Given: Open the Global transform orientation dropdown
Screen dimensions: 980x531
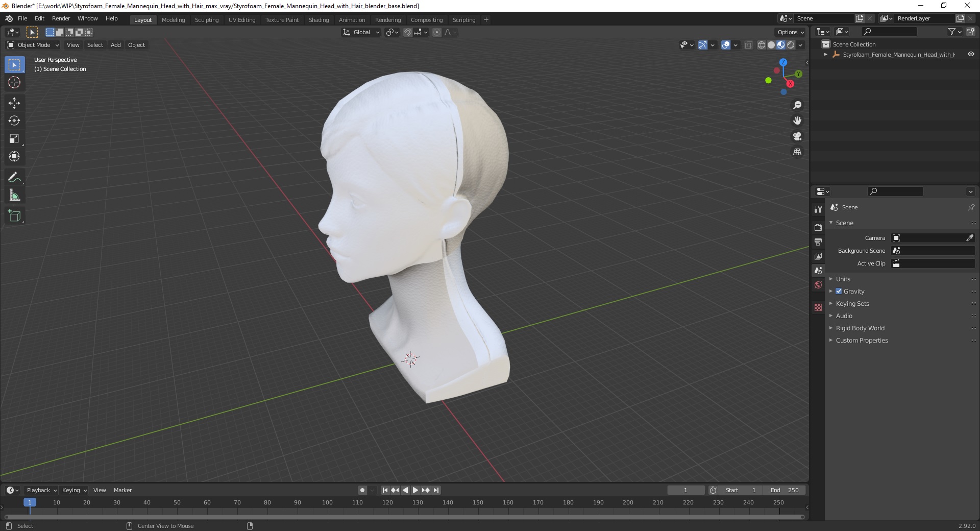Looking at the screenshot, I should click(x=361, y=32).
